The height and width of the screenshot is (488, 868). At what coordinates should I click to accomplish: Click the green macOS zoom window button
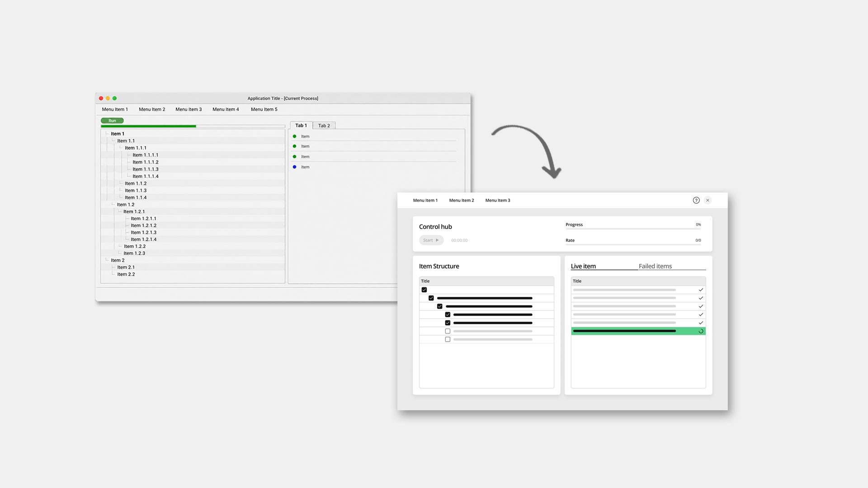(115, 98)
